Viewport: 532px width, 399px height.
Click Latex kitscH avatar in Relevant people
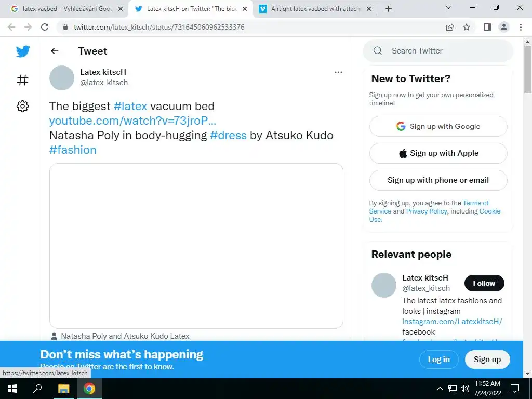(x=384, y=285)
